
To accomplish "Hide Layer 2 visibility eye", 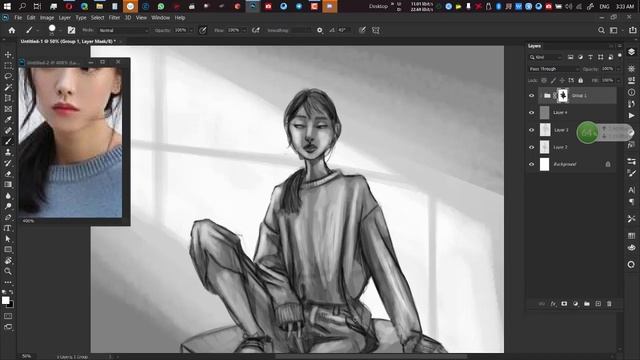I will 531,147.
